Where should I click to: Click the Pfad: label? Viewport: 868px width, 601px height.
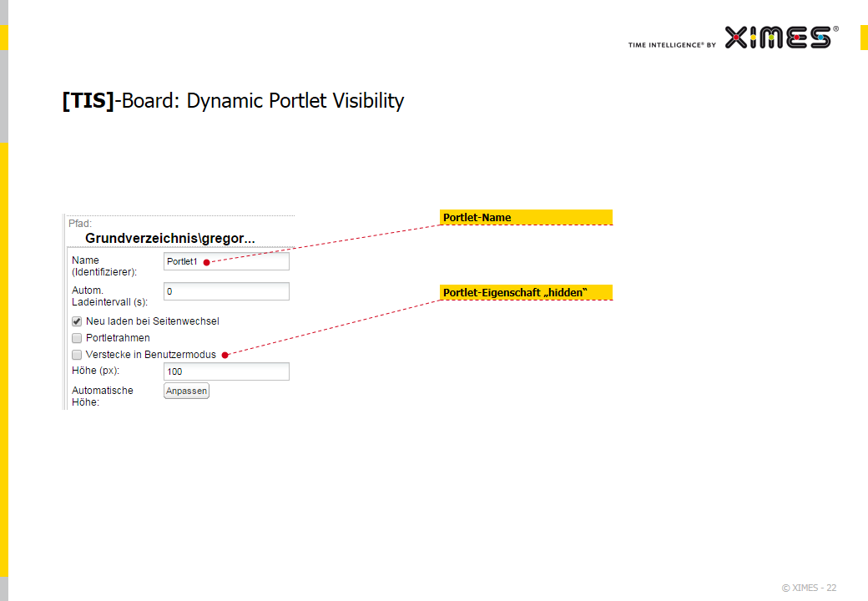[x=80, y=224]
